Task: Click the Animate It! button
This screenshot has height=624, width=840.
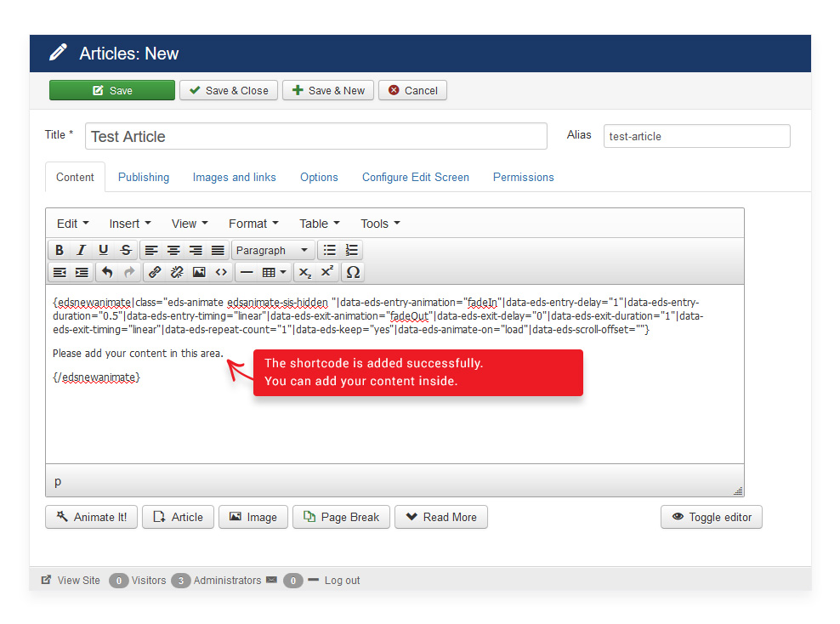Action: coord(91,517)
